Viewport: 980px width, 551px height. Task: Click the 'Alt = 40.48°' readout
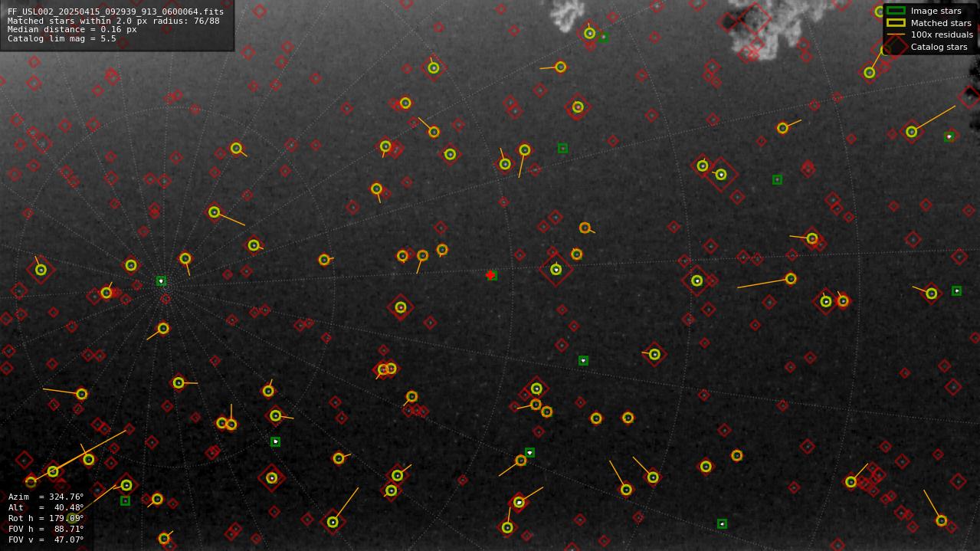(46, 508)
